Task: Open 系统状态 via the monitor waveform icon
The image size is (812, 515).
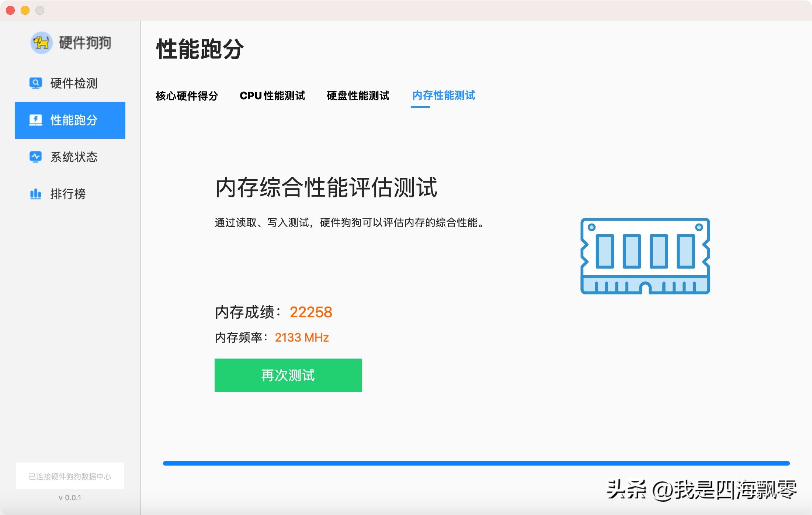Action: point(35,157)
